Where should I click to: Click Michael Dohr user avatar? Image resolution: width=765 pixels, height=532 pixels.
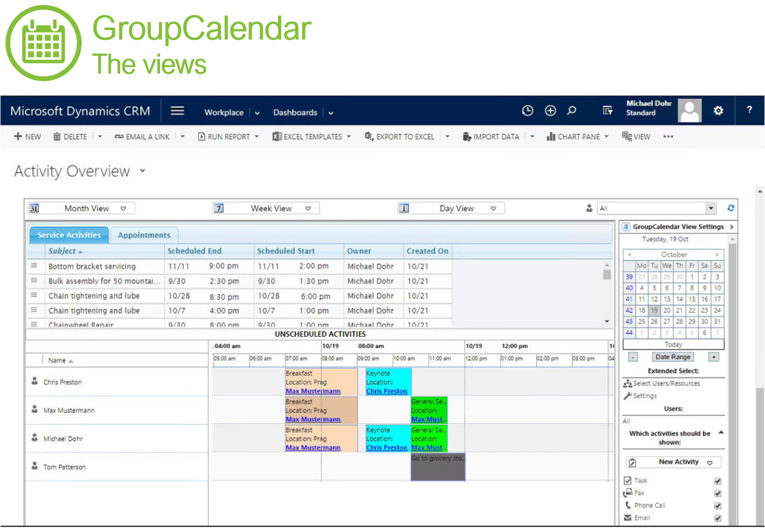click(x=689, y=110)
